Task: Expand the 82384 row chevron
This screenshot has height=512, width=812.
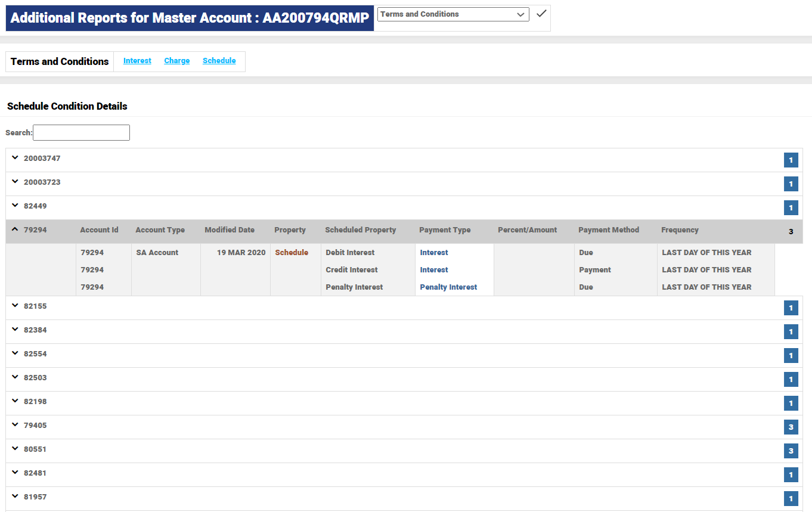Action: point(16,330)
